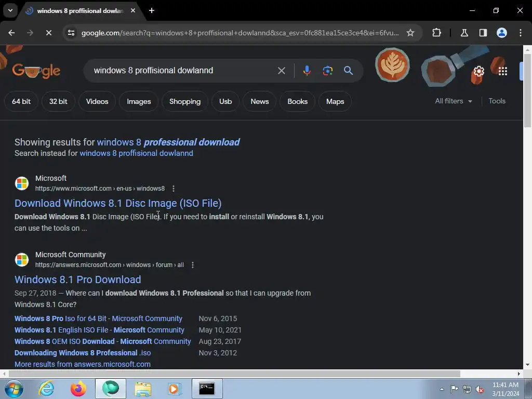Submit search with the magnifier icon
This screenshot has width=532, height=399.
click(x=349, y=71)
